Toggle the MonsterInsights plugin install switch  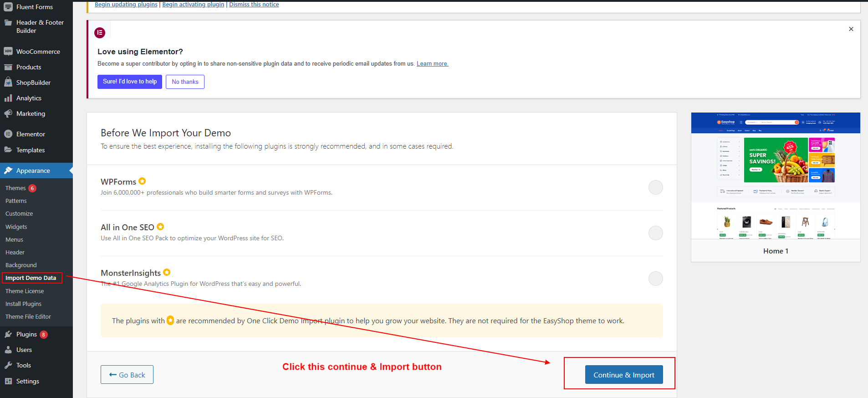[x=656, y=279]
